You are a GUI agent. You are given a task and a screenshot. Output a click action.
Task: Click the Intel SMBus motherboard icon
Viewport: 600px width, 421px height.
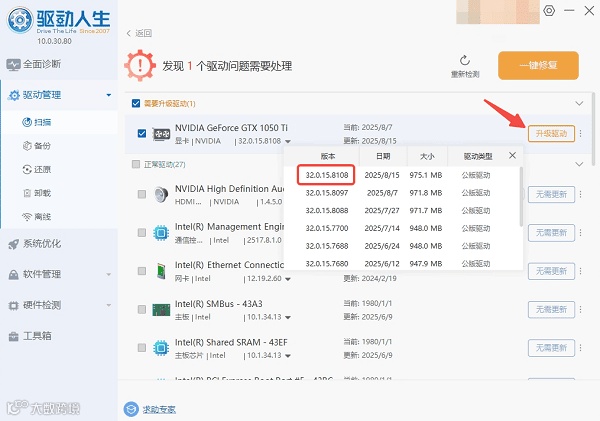161,309
